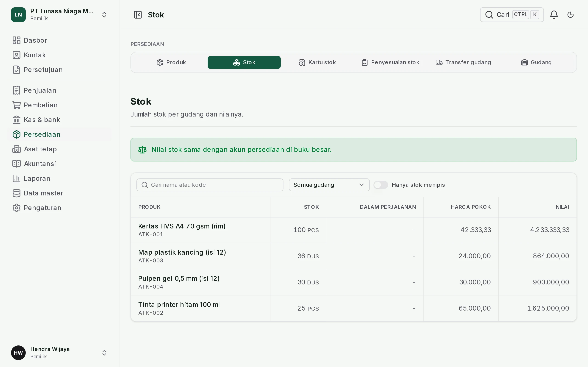Switch to dark mode moon icon
588x367 pixels.
pyautogui.click(x=570, y=14)
